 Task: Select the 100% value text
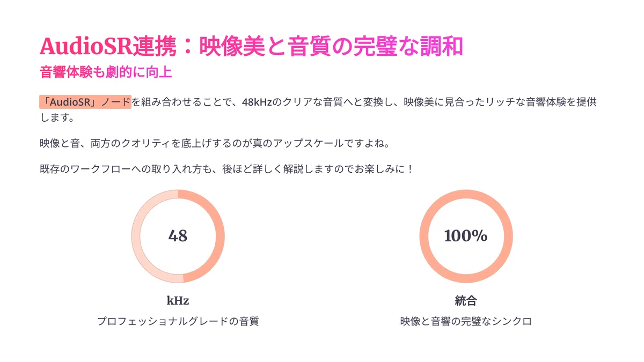[x=466, y=235]
